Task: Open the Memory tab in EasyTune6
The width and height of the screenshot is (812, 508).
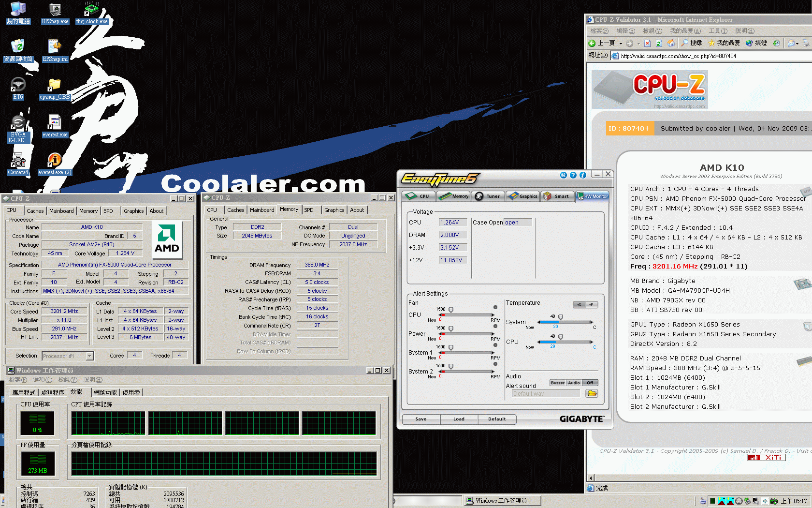Action: pyautogui.click(x=454, y=196)
